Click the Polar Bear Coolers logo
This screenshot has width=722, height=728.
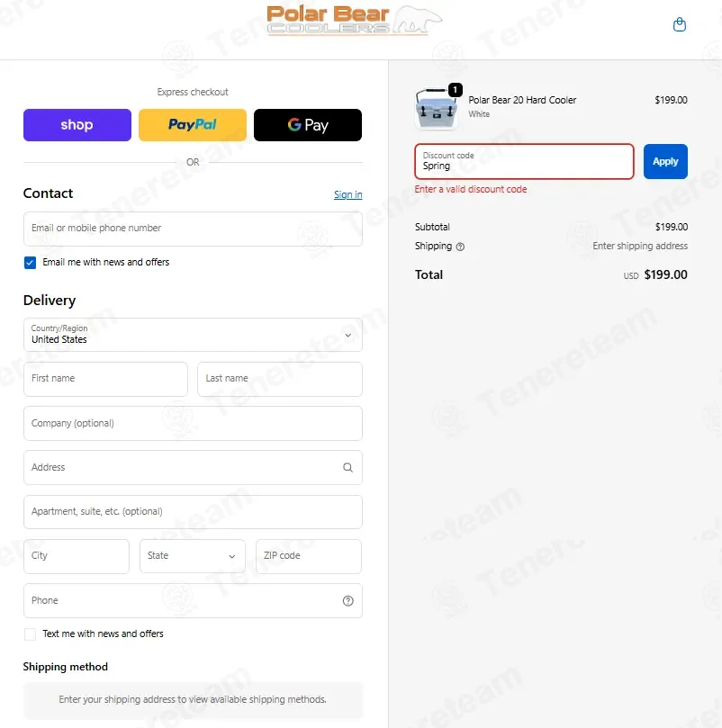coord(354,21)
